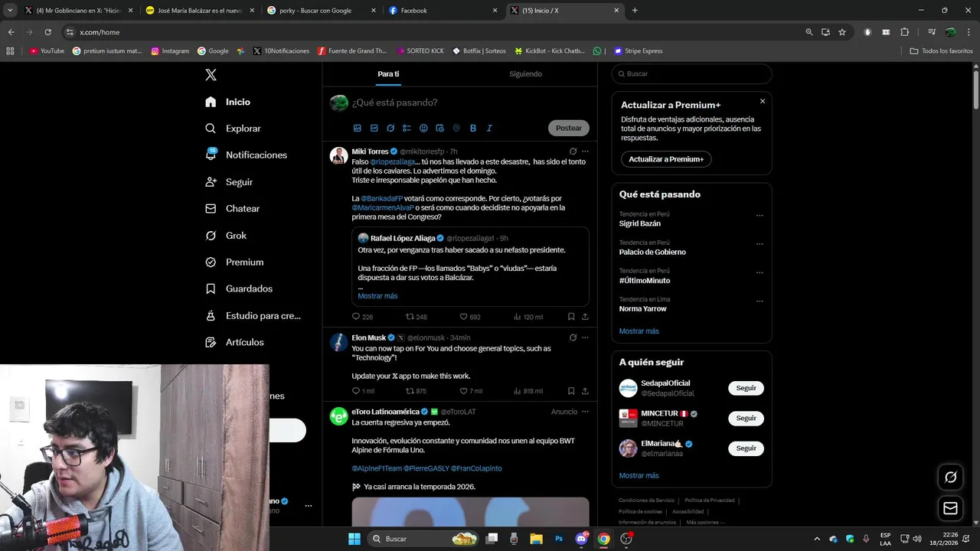Click the Grok icon in composer toolbar
This screenshot has width=980, height=551.
point(390,128)
